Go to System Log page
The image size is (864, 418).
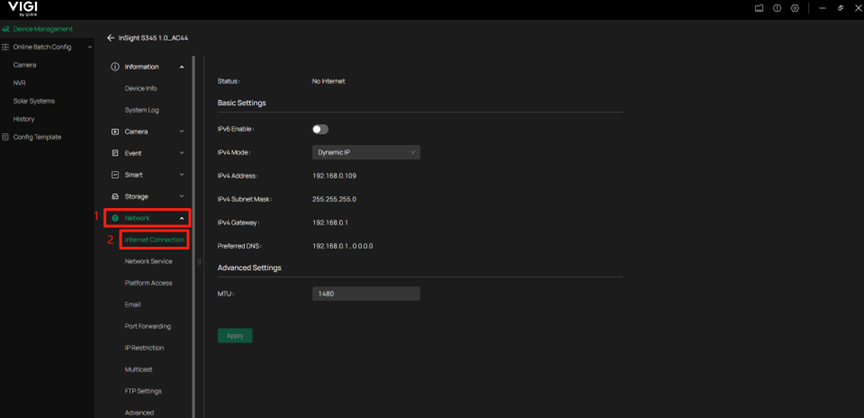[141, 110]
